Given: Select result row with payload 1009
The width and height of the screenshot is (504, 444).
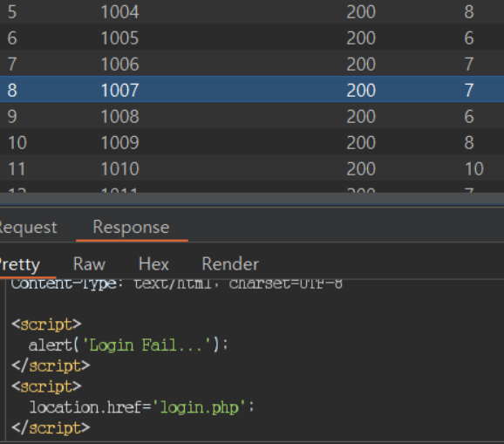Looking at the screenshot, I should point(252,142).
